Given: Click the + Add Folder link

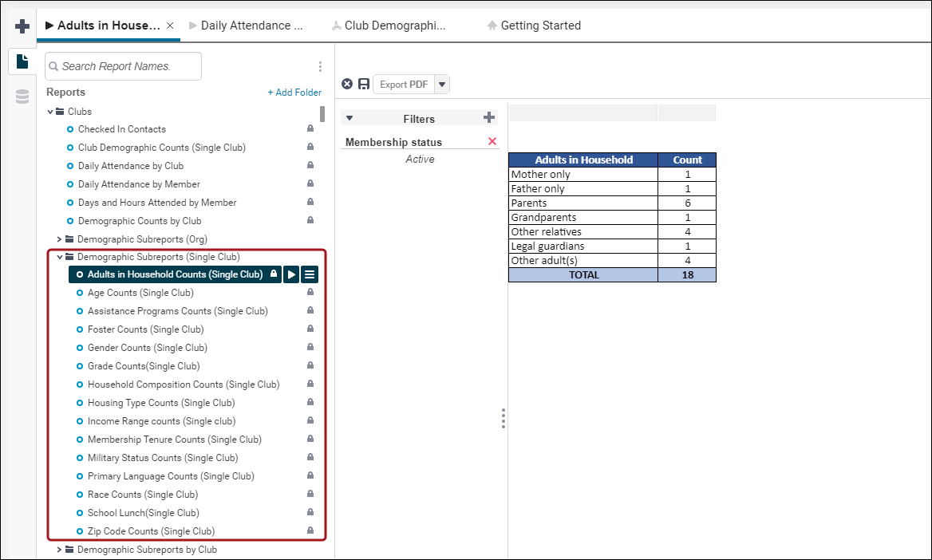Looking at the screenshot, I should (294, 93).
